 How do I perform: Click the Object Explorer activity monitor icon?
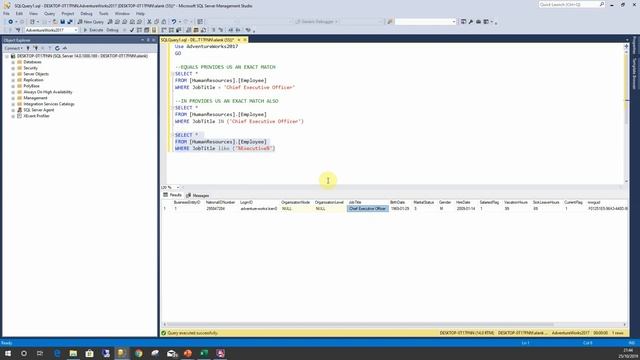pos(65,48)
